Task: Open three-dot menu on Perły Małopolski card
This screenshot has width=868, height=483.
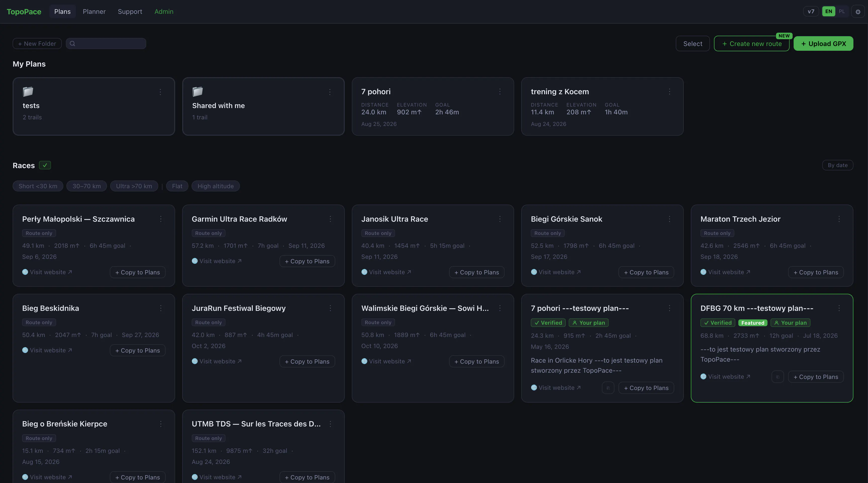Action: point(161,219)
